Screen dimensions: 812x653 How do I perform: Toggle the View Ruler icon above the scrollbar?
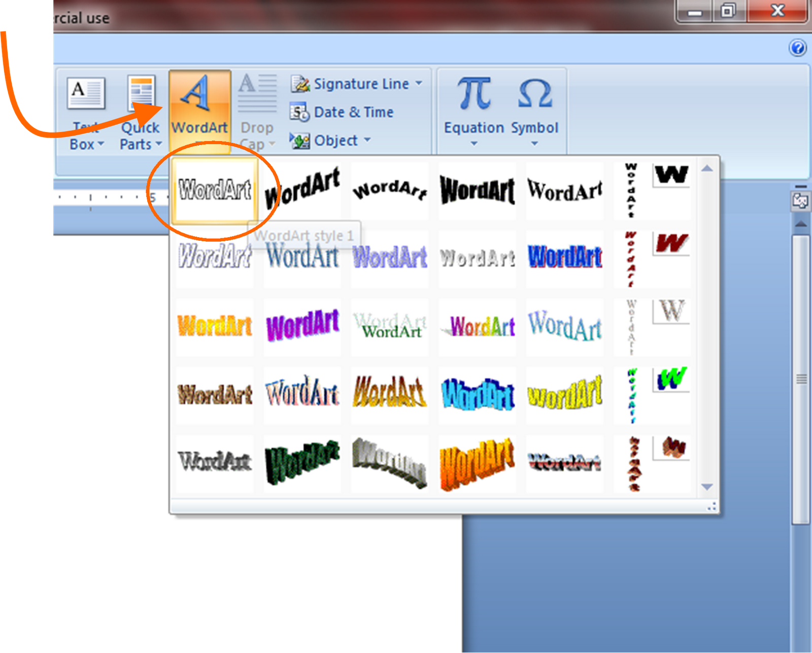pyautogui.click(x=800, y=201)
